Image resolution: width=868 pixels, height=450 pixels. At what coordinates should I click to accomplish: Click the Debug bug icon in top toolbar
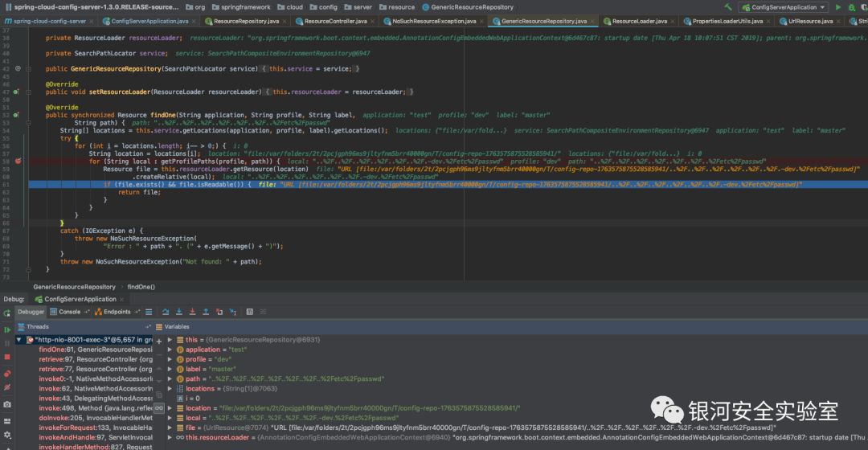852,7
